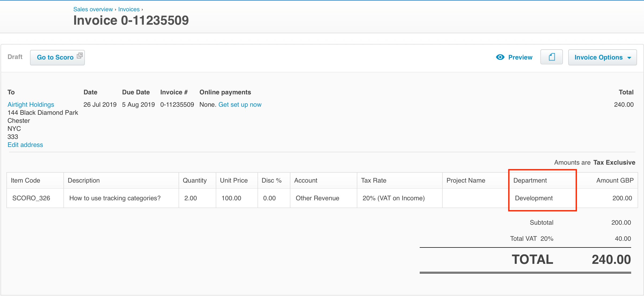Viewport: 644px width, 296px height.
Task: Click the 20% (VAT on Income) tax rate cell
Action: click(x=399, y=198)
